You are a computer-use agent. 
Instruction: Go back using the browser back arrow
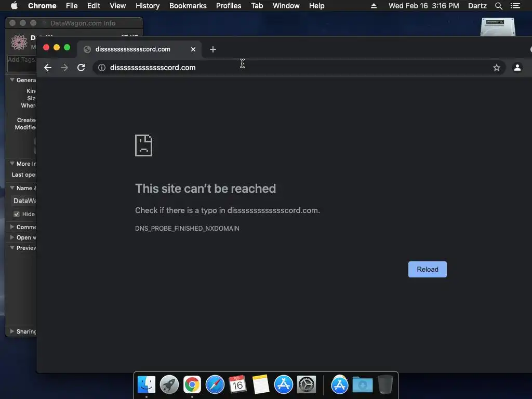coord(48,68)
